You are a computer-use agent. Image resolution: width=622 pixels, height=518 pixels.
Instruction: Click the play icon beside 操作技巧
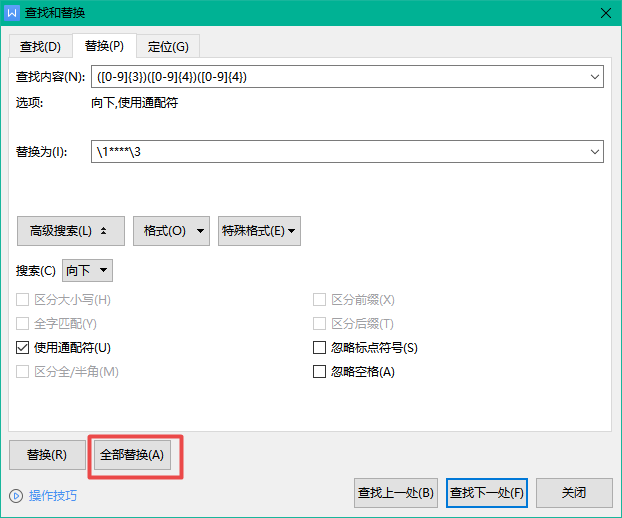click(16, 496)
